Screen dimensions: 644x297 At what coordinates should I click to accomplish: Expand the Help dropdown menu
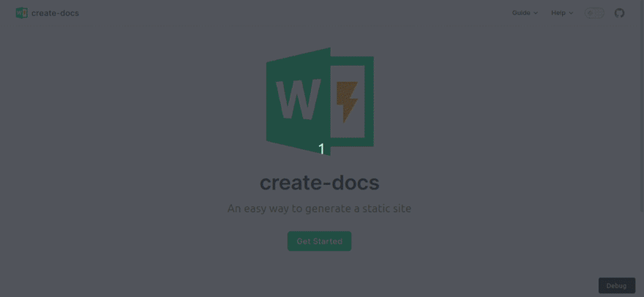[x=562, y=12]
